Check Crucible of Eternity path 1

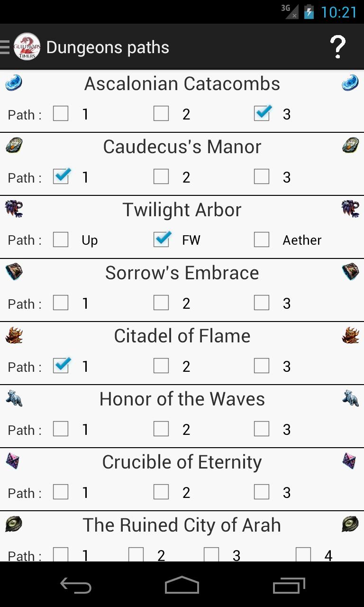point(61,492)
